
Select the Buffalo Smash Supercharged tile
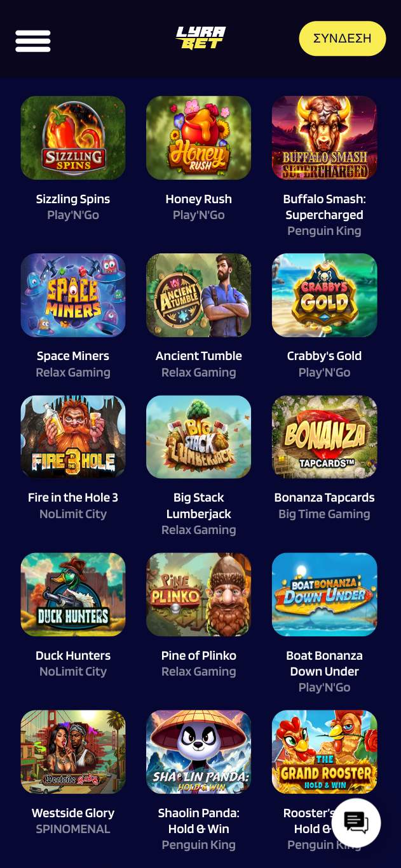pos(325,138)
